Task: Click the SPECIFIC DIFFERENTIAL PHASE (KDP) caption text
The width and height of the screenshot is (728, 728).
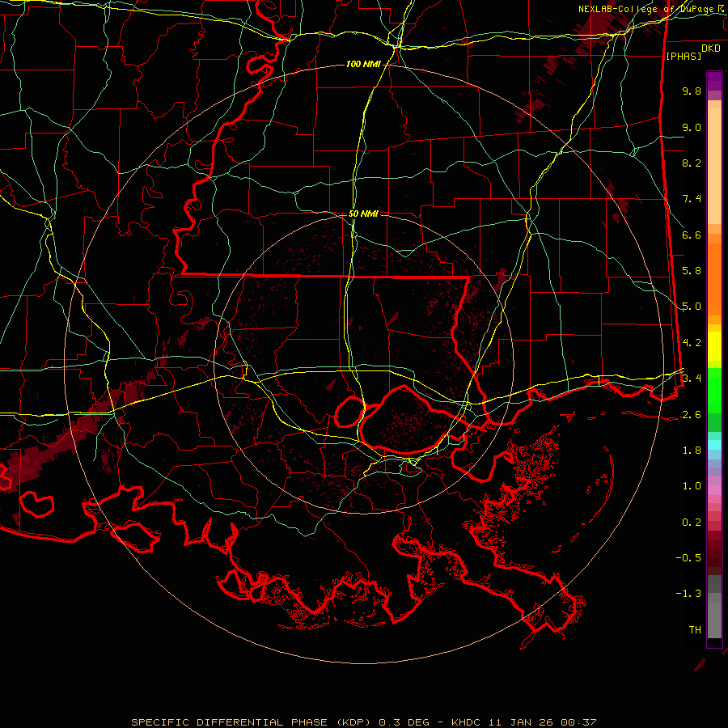Action: pos(252,722)
